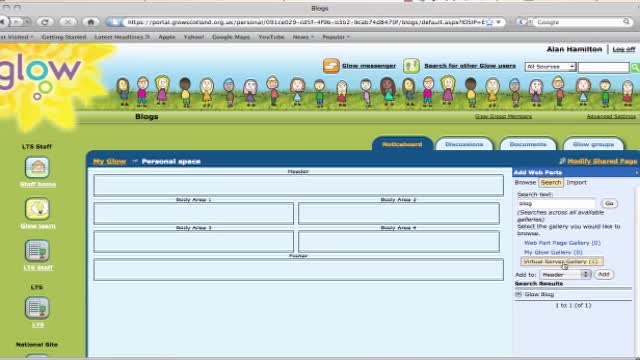The image size is (640, 360).
Task: Reload the page with browser refresh icon
Action: click(45, 22)
